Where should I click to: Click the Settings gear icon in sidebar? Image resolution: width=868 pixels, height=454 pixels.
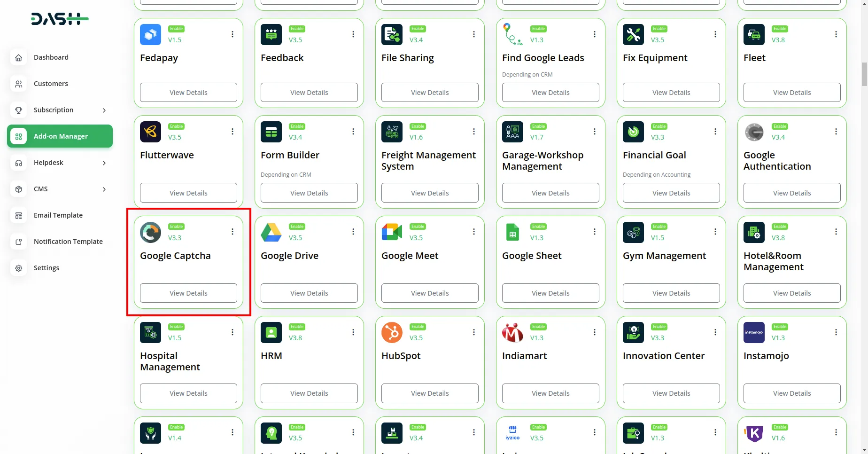coord(19,268)
